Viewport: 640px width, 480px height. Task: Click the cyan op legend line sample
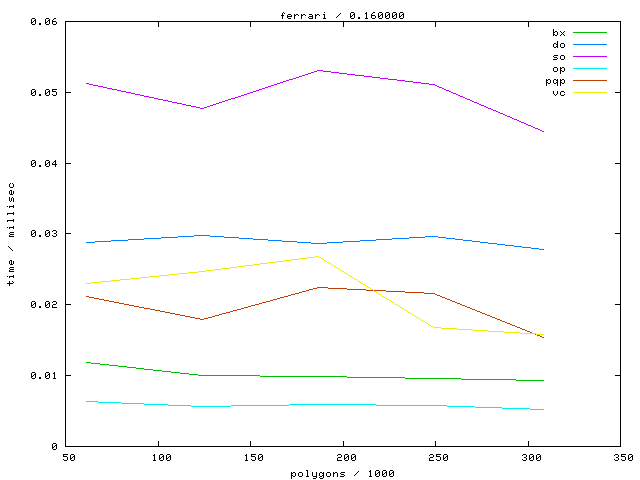(591, 69)
